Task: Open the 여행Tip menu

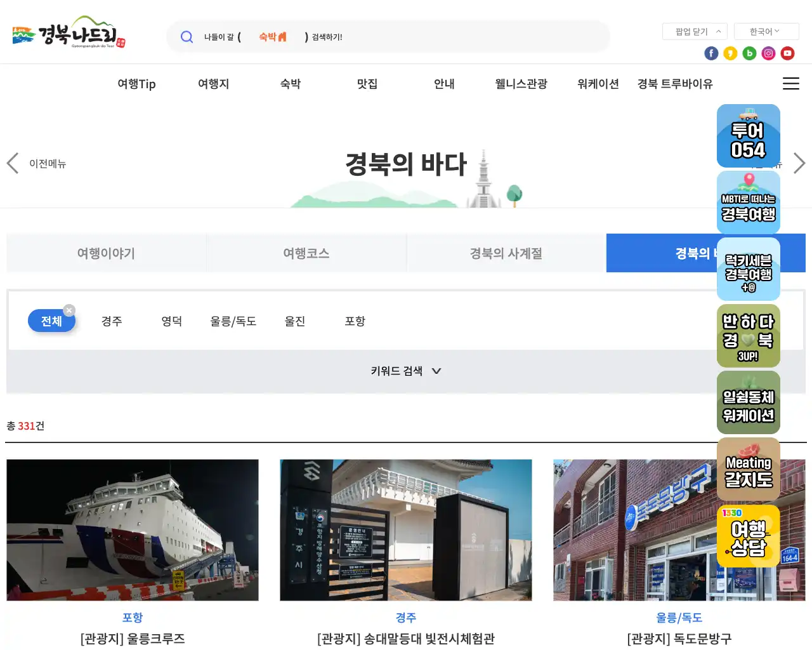Action: point(136,84)
